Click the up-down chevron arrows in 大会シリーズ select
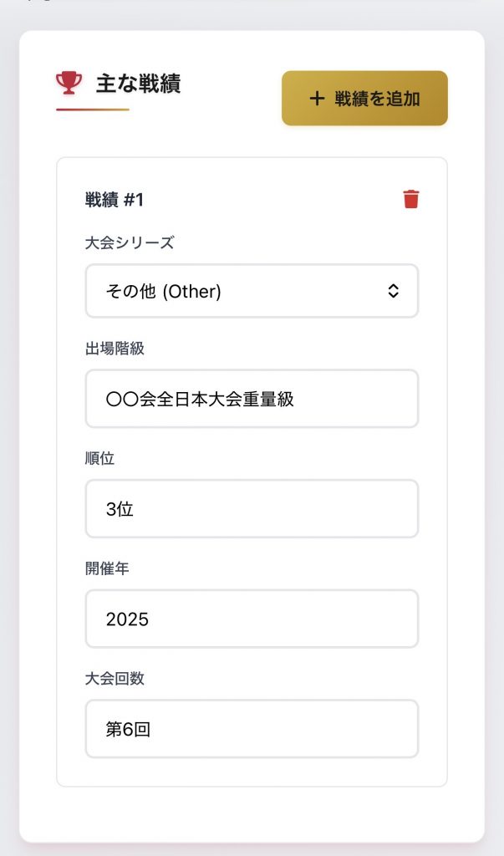This screenshot has width=504, height=856. click(394, 291)
